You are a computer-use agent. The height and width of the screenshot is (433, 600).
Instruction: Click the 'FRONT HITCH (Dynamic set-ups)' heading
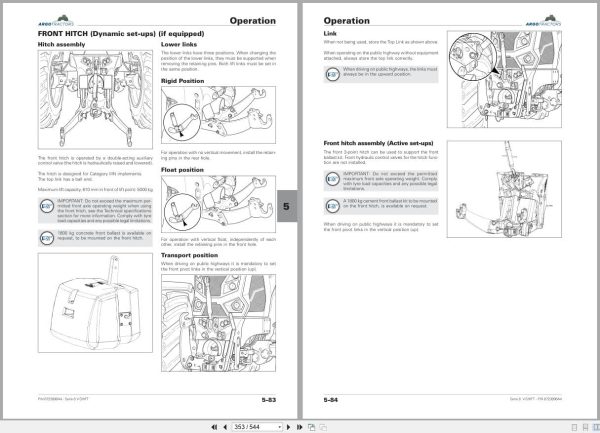121,34
